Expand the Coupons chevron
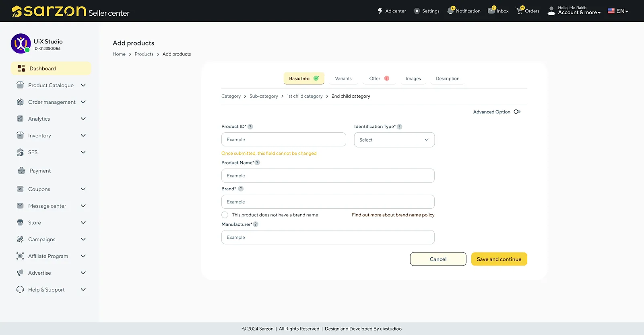Screen dimensions: 644x335 (83, 189)
